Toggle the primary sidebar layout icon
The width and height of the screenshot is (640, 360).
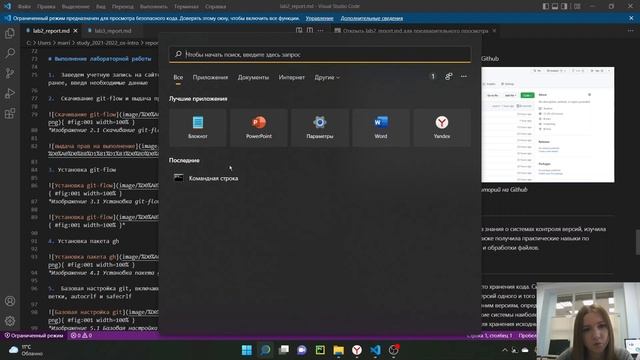[546, 6]
